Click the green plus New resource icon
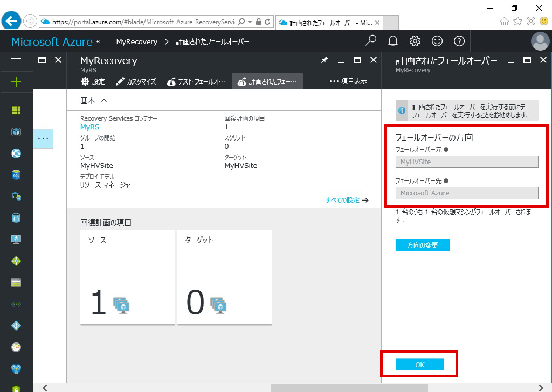Viewport: 552px width, 392px height. (16, 82)
